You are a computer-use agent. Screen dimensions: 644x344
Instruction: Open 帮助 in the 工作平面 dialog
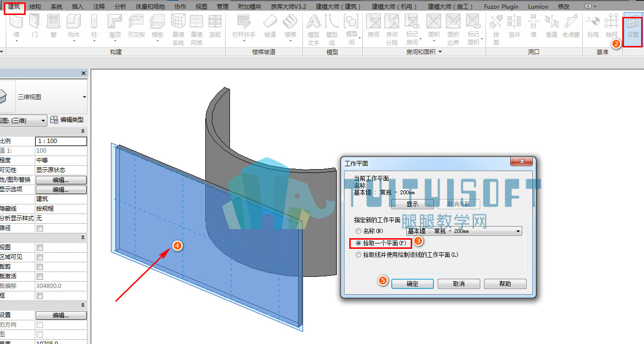(505, 284)
